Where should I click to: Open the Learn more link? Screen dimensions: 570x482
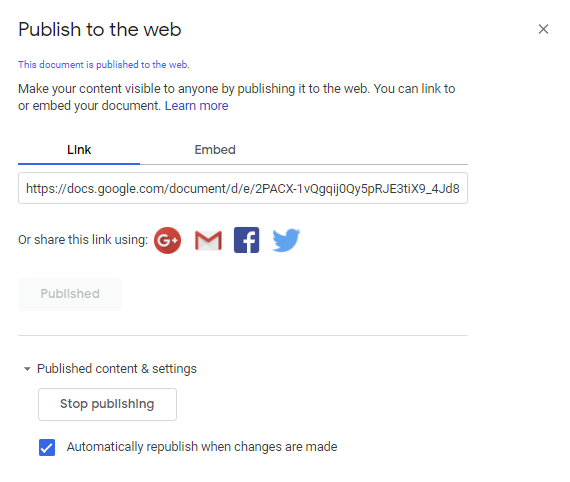pos(196,106)
